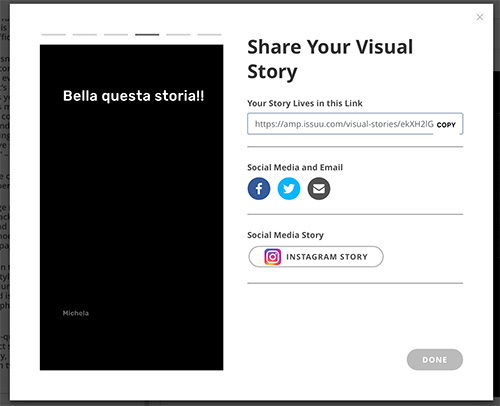Viewport: 500px width, 406px height.
Task: Click the Done button
Action: pos(435,359)
